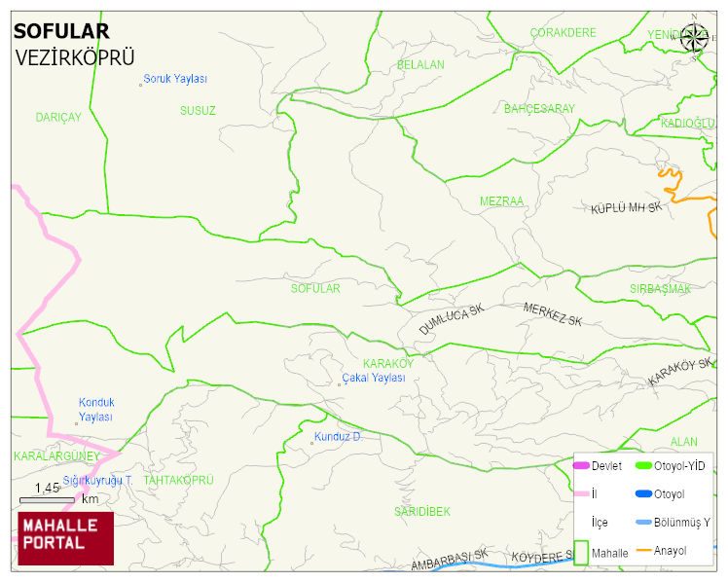Click the Otoyol blue legend swatch
The image size is (728, 582).
click(643, 493)
